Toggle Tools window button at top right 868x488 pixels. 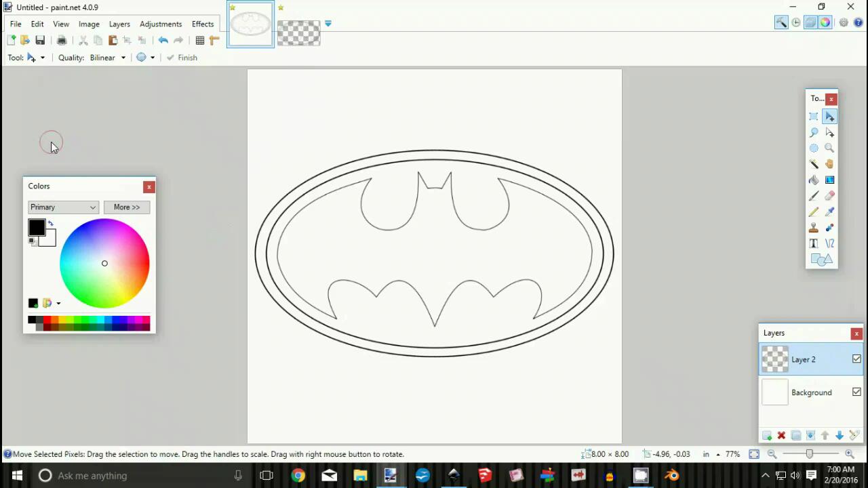pos(781,22)
